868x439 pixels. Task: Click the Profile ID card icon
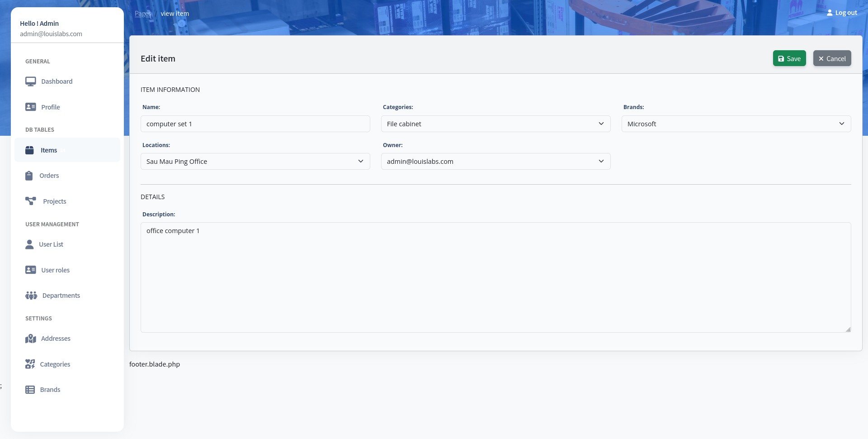[x=31, y=107]
